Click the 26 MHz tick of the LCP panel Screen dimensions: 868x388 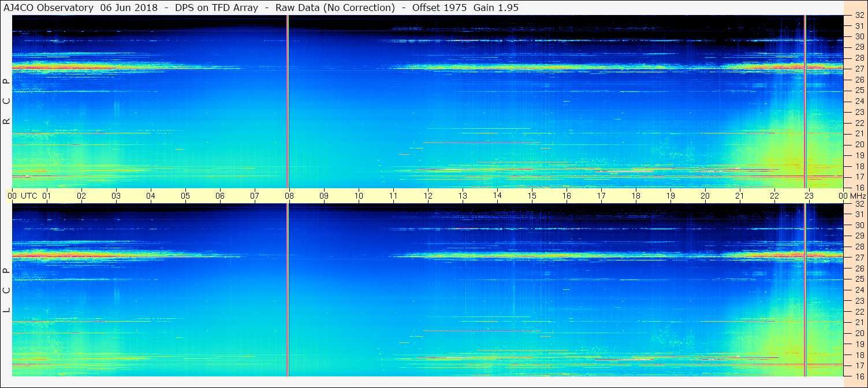(x=859, y=268)
